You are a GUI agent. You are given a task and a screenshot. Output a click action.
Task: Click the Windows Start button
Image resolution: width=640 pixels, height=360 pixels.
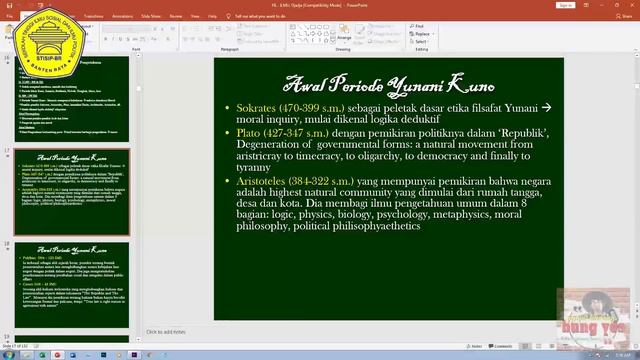pos(8,355)
